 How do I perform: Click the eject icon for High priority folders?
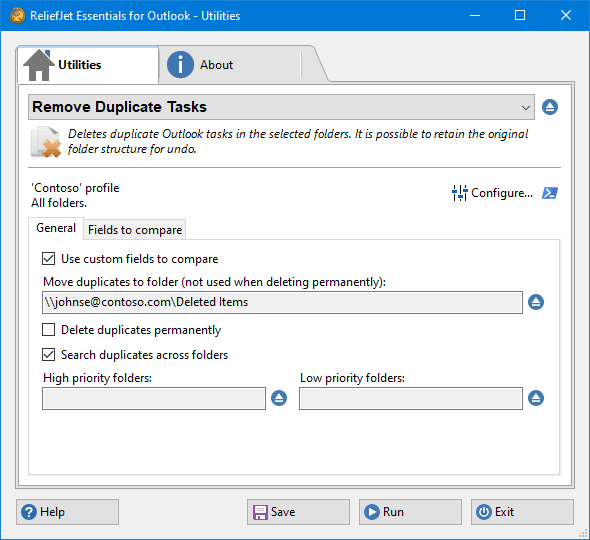pyautogui.click(x=279, y=398)
